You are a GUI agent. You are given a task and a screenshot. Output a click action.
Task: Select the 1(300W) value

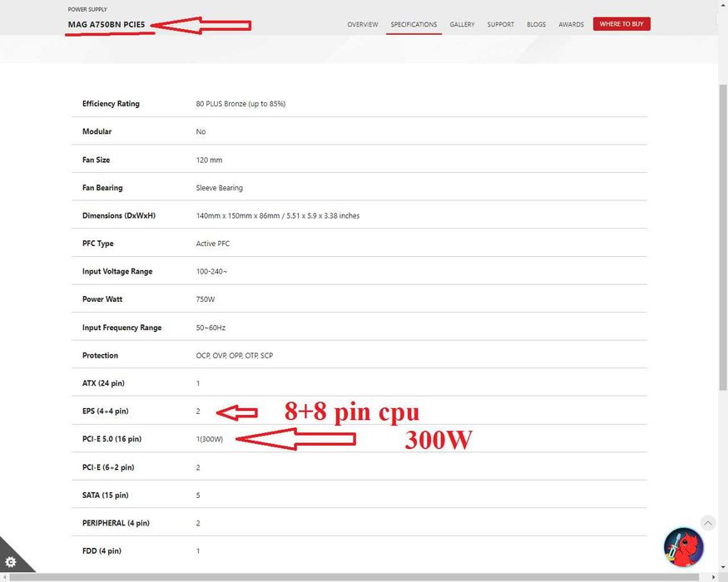(x=210, y=439)
